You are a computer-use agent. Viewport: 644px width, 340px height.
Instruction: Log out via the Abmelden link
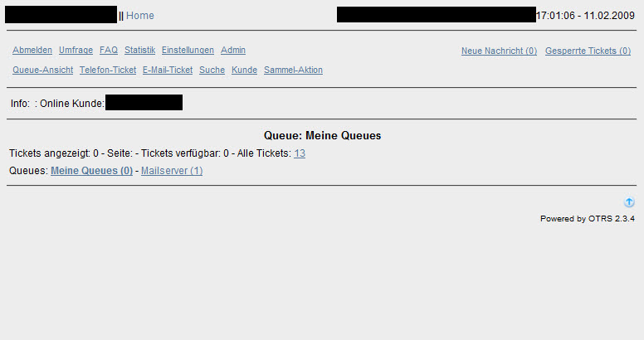pos(32,50)
